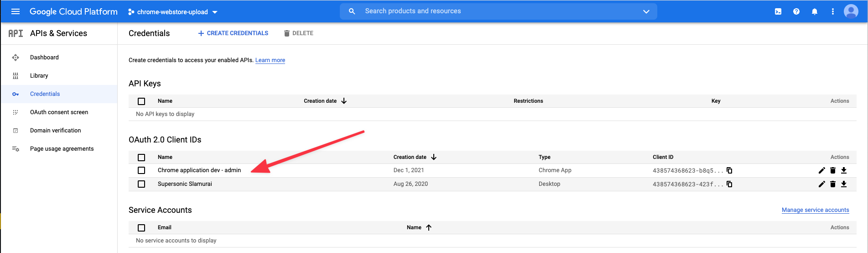The height and width of the screenshot is (253, 868).
Task: Open the user account avatar
Action: pyautogui.click(x=851, y=11)
